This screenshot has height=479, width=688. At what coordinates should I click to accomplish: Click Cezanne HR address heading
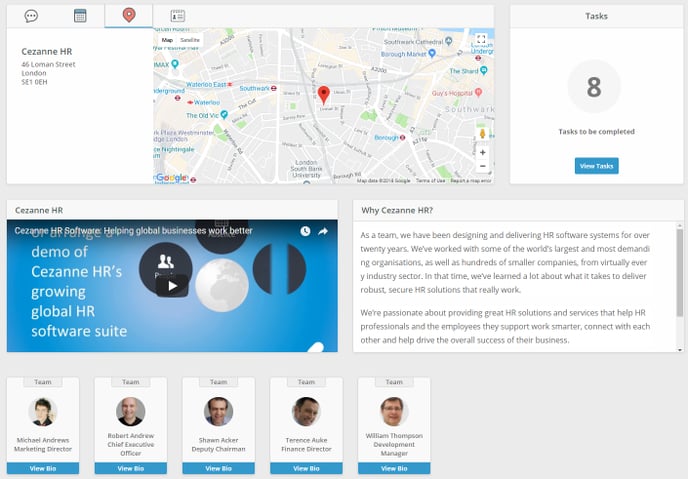[47, 51]
